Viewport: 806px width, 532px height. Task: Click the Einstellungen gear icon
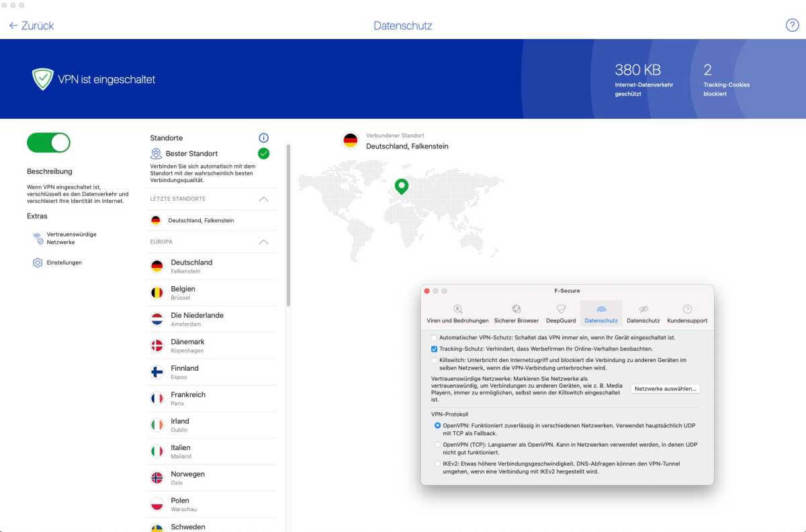(x=38, y=263)
